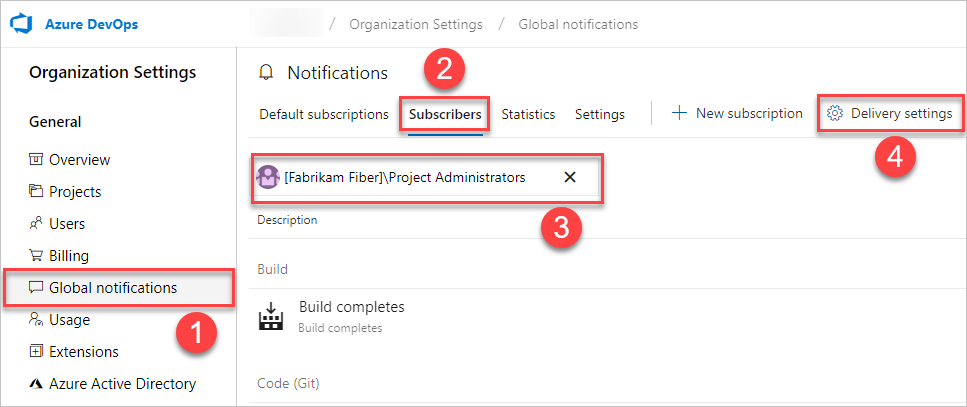Click the Project Administrators group avatar
Viewport: 967px width, 407px height.
pyautogui.click(x=268, y=178)
